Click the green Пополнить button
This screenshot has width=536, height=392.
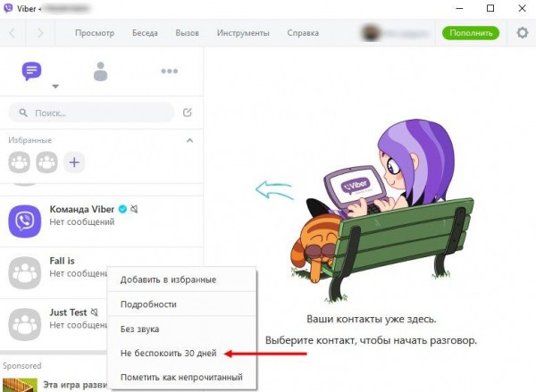click(471, 33)
